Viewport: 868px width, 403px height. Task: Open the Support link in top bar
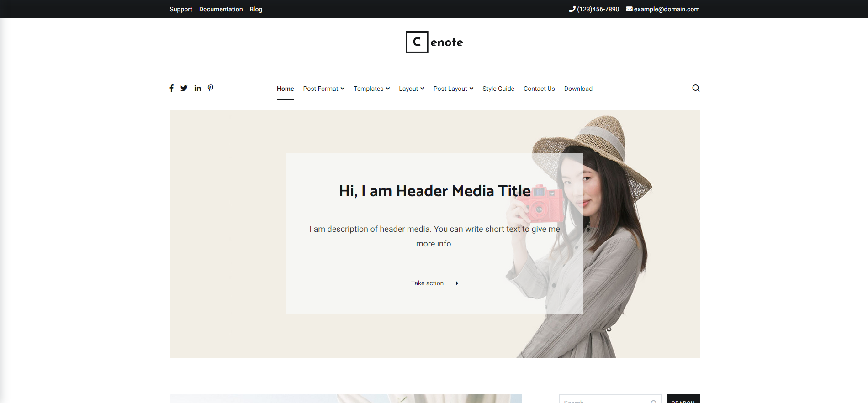[181, 9]
